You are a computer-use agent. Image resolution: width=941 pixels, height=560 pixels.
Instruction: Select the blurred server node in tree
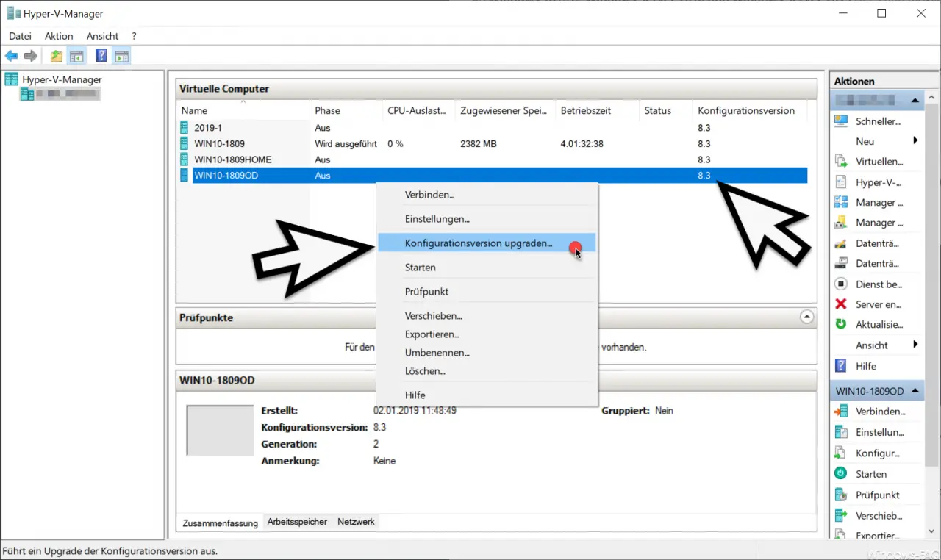[60, 94]
